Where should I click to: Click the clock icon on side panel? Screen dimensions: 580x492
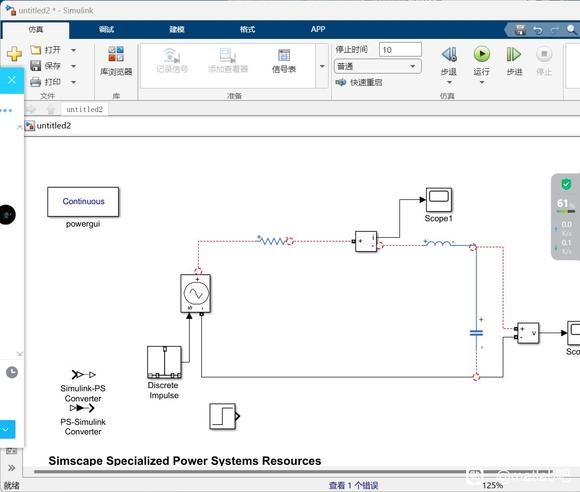pos(12,372)
